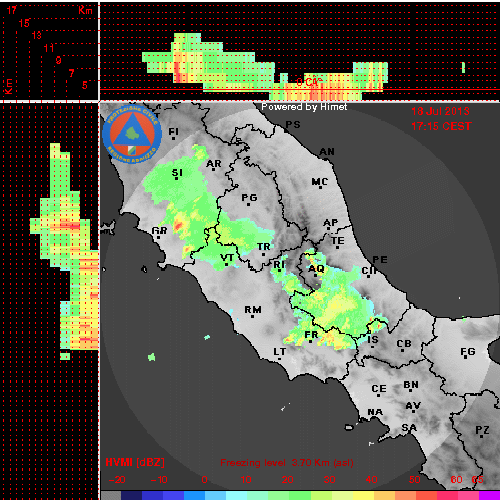The width and height of the screenshot is (500, 500).
Task: Select the SI city label on map
Action: tap(177, 173)
